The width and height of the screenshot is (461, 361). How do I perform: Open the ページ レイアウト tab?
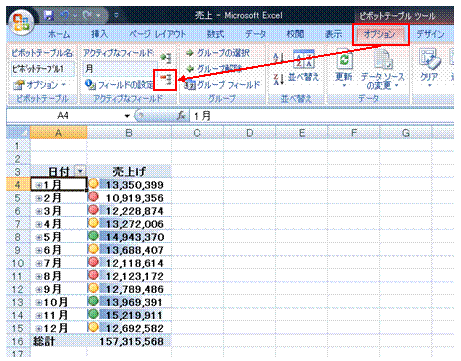click(157, 34)
